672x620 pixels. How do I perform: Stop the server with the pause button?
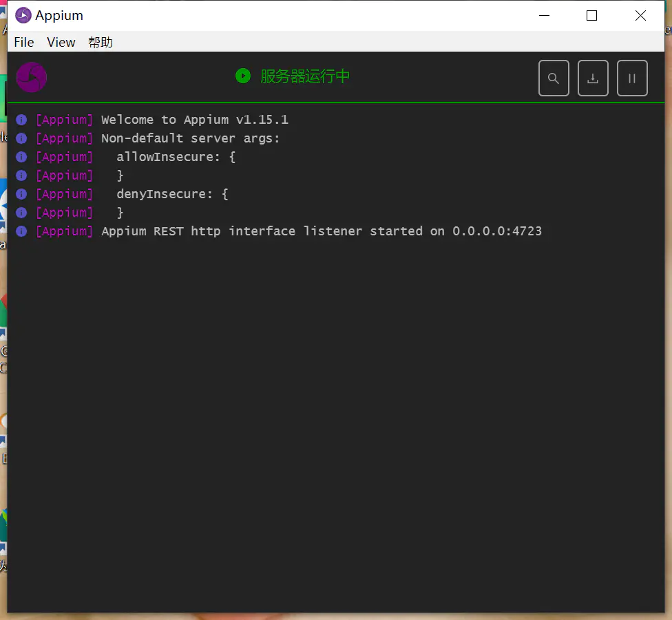[631, 78]
